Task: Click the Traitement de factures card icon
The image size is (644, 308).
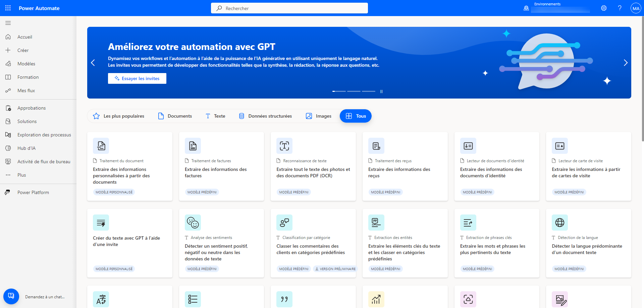Action: tap(193, 146)
